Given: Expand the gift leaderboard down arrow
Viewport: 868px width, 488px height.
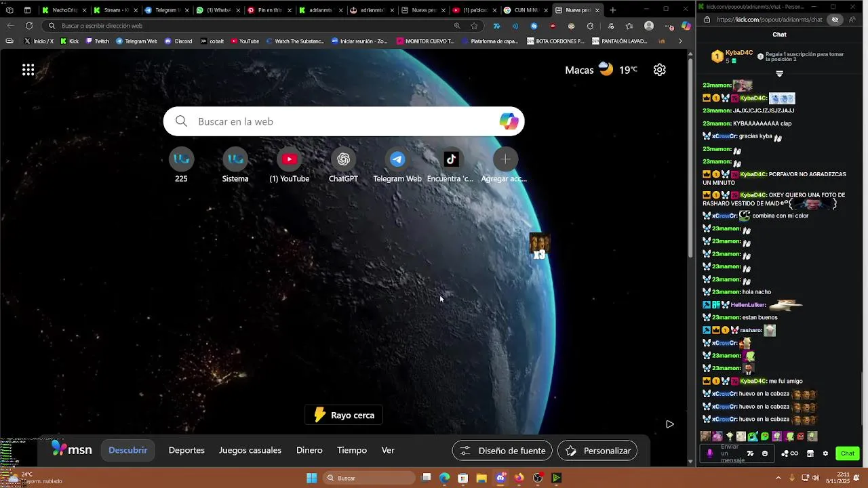Looking at the screenshot, I should pyautogui.click(x=779, y=74).
